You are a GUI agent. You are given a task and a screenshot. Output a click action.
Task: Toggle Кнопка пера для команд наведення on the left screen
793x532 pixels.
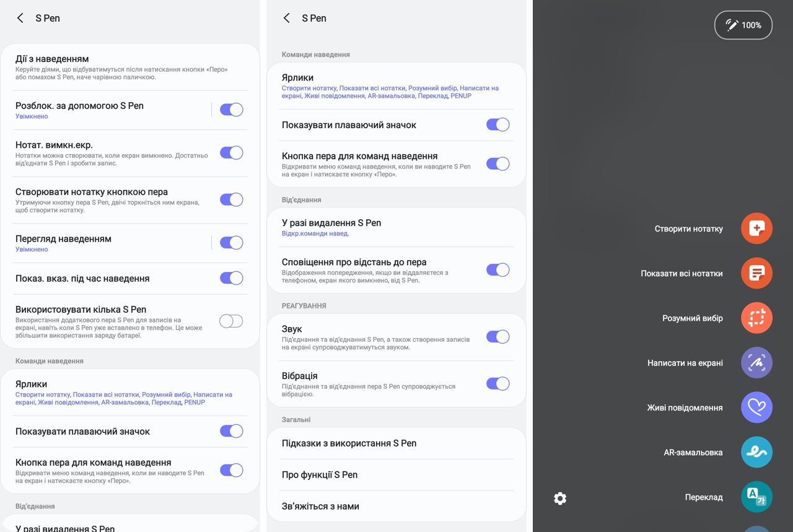(232, 470)
